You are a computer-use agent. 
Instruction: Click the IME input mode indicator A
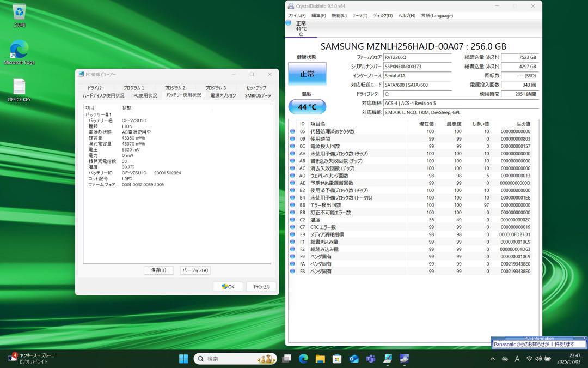coord(517,359)
